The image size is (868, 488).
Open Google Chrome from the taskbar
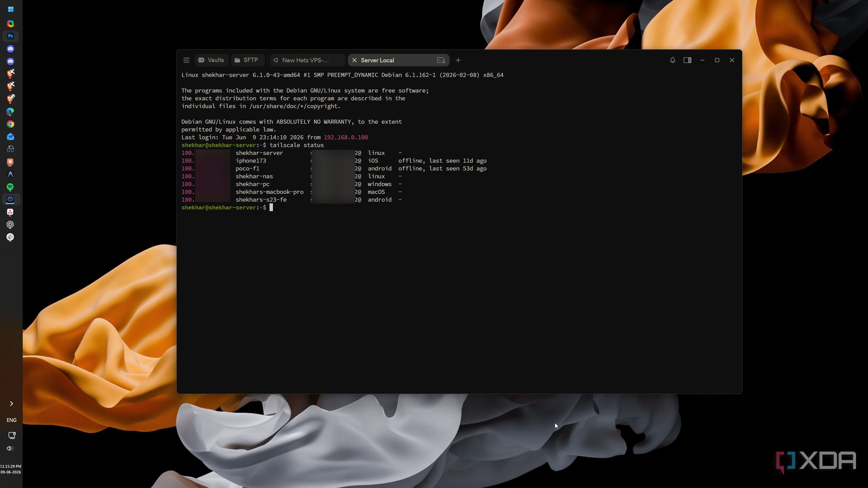coord(11,124)
